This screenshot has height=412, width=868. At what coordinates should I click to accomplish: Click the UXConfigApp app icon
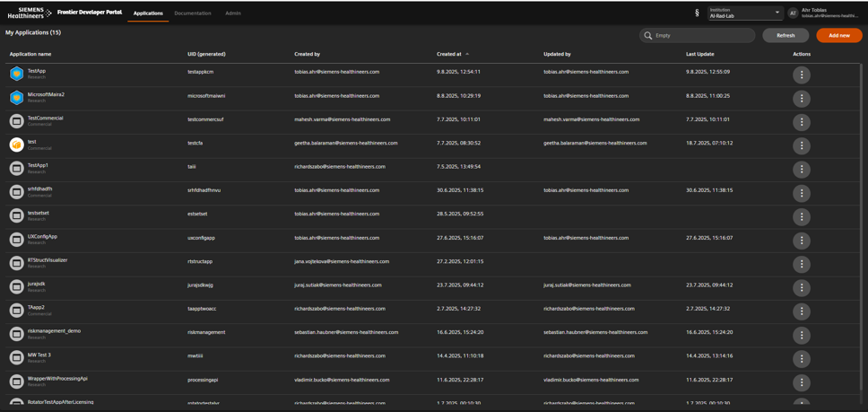tap(17, 240)
